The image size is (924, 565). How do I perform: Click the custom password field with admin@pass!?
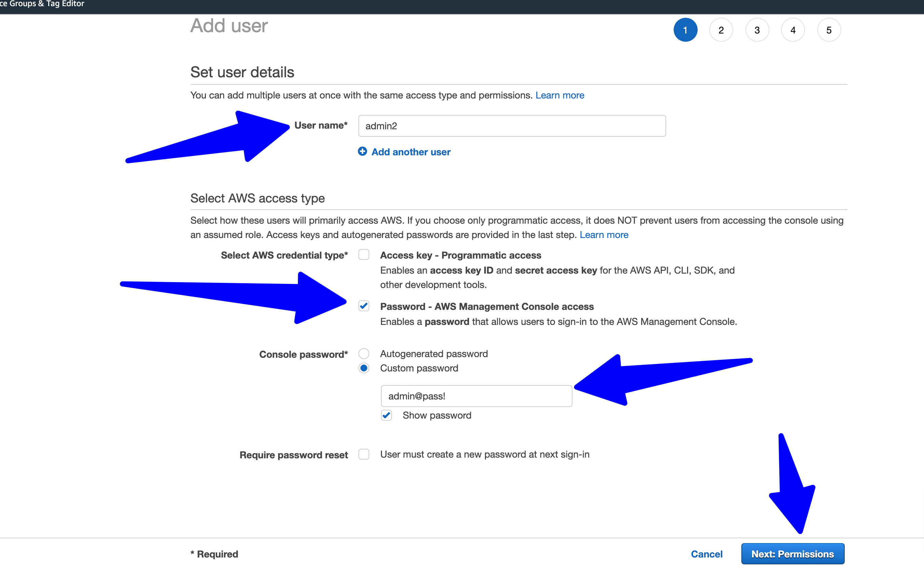pos(476,396)
